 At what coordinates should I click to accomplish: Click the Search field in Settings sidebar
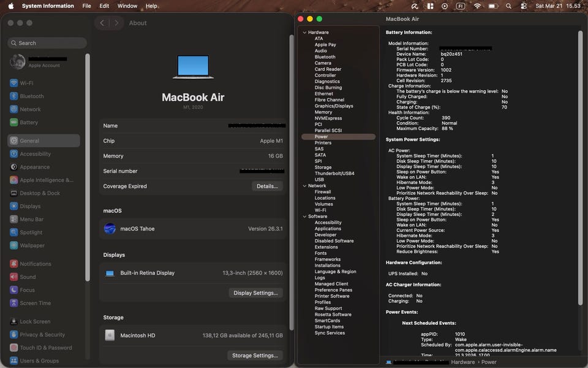click(x=47, y=44)
